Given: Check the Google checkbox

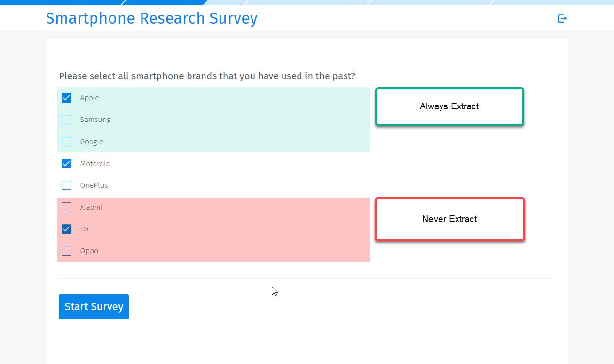Looking at the screenshot, I should (x=66, y=141).
